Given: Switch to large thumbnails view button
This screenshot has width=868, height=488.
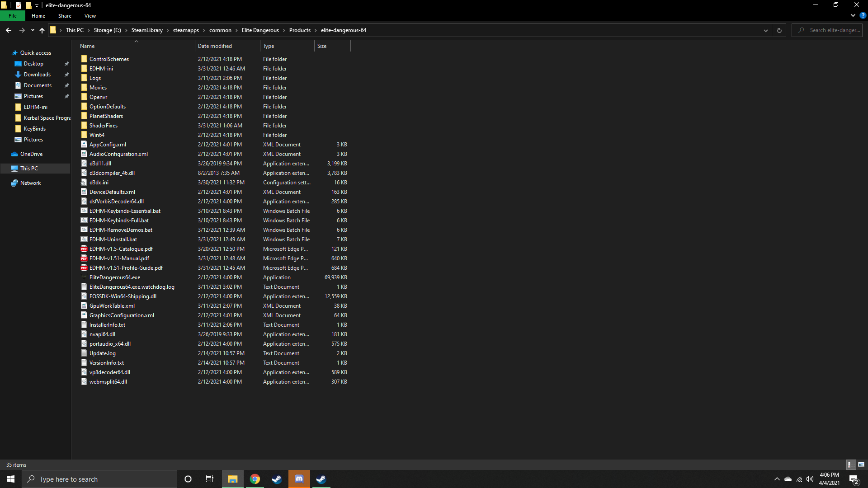Looking at the screenshot, I should pos(861,465).
